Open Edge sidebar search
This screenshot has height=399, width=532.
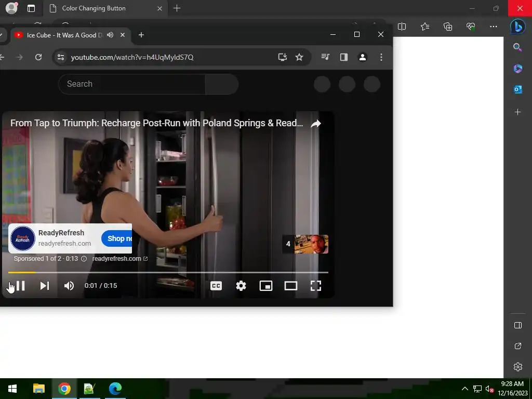517,47
